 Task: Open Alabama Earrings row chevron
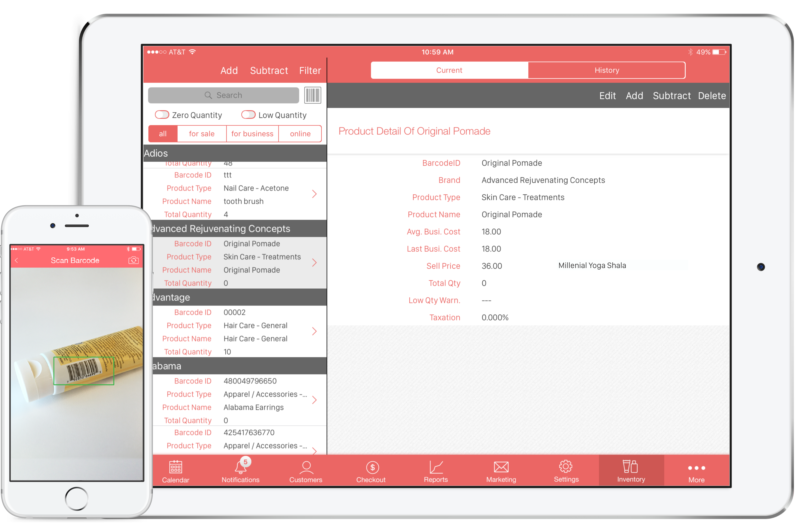click(x=314, y=400)
